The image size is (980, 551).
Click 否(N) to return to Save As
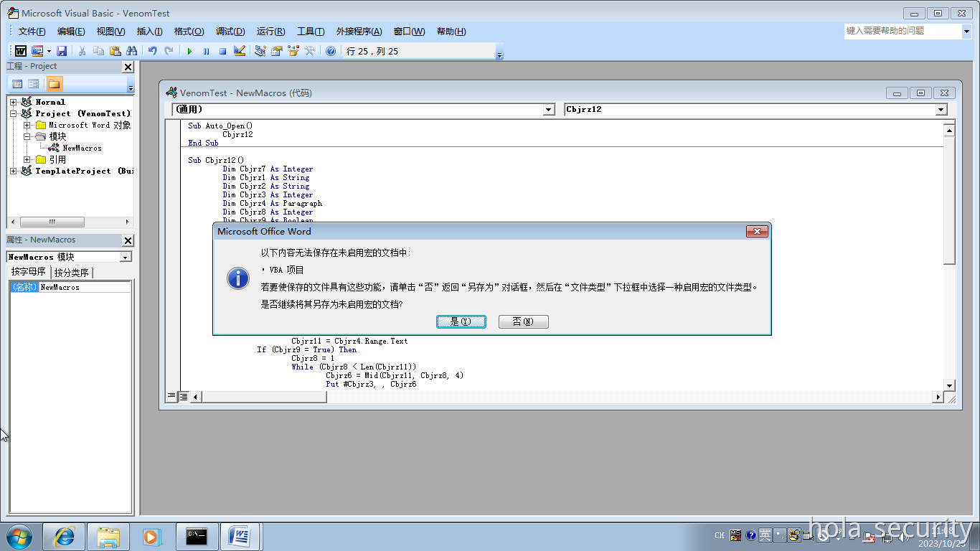pos(523,321)
